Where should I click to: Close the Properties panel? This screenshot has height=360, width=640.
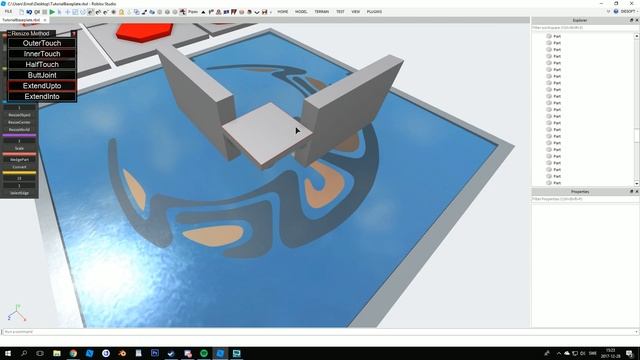click(637, 191)
